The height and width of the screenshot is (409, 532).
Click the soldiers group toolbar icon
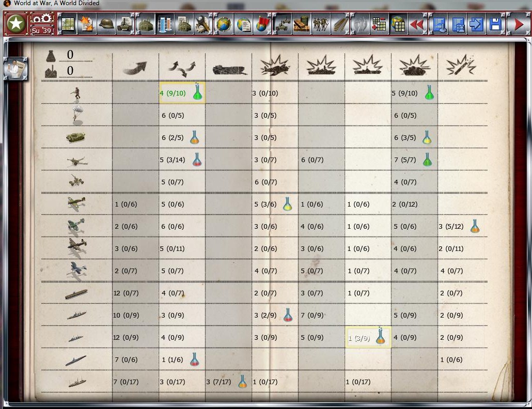321,24
